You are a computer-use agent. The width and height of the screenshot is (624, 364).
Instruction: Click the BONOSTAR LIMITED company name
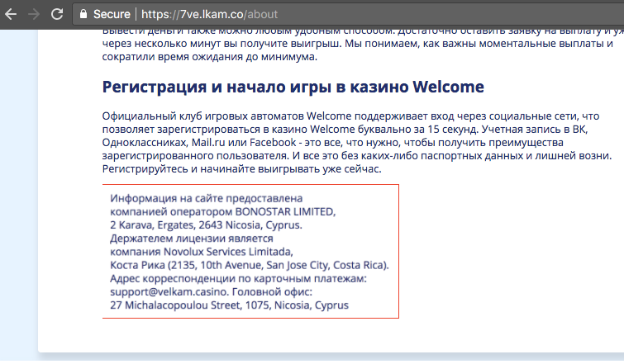(285, 212)
